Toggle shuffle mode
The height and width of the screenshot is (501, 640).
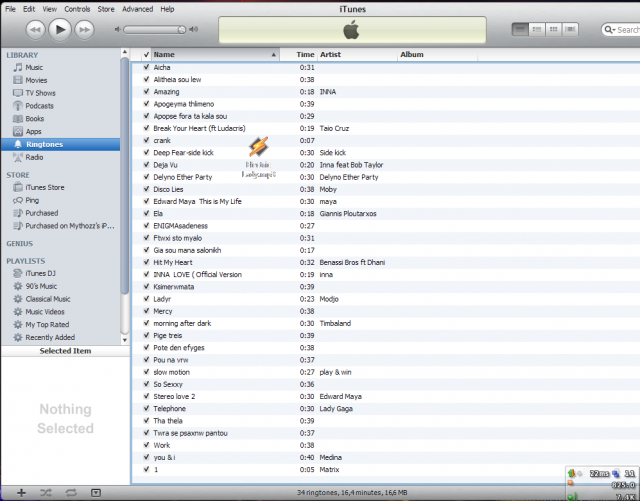46,493
